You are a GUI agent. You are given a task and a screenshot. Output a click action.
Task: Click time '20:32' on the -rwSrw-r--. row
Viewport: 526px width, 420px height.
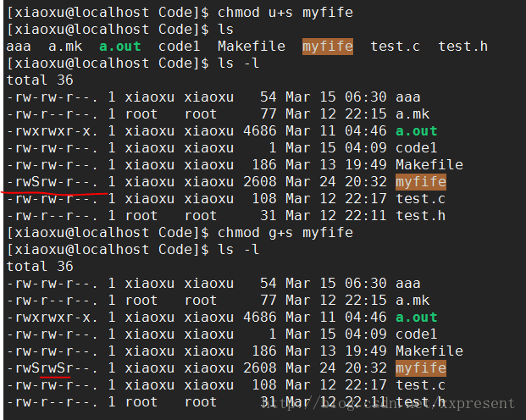coord(366,182)
